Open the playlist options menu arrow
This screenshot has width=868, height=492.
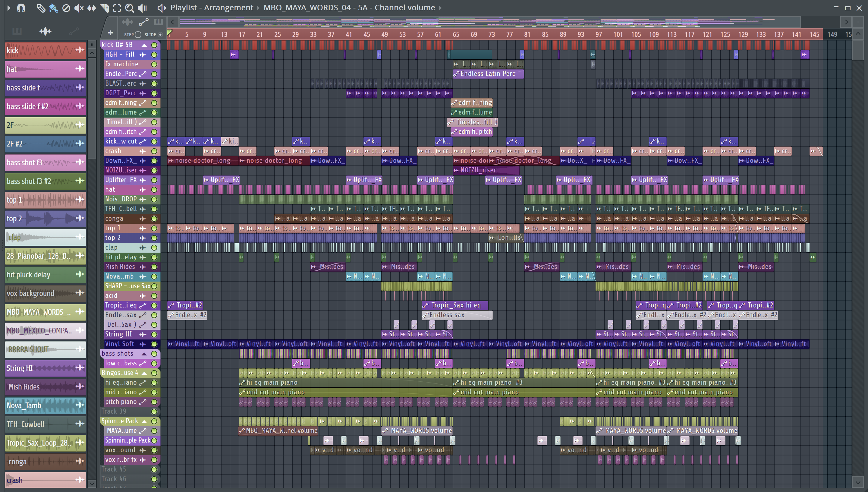click(8, 8)
